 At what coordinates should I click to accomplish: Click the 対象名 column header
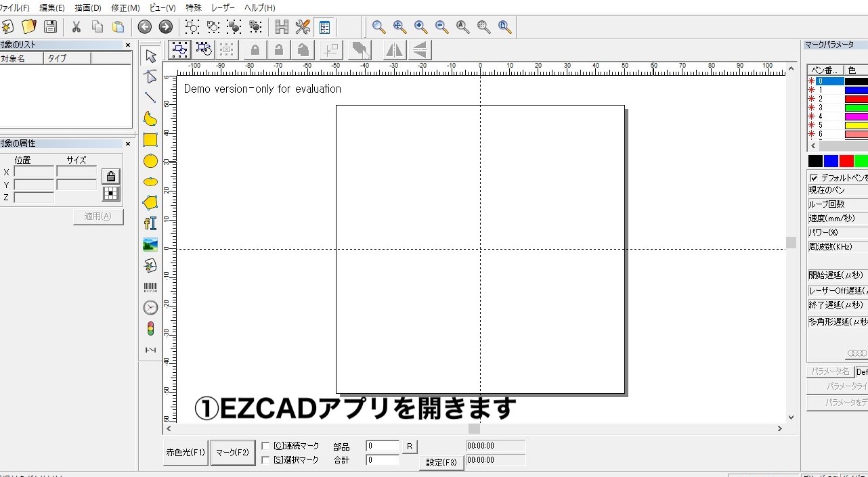[x=22, y=59]
